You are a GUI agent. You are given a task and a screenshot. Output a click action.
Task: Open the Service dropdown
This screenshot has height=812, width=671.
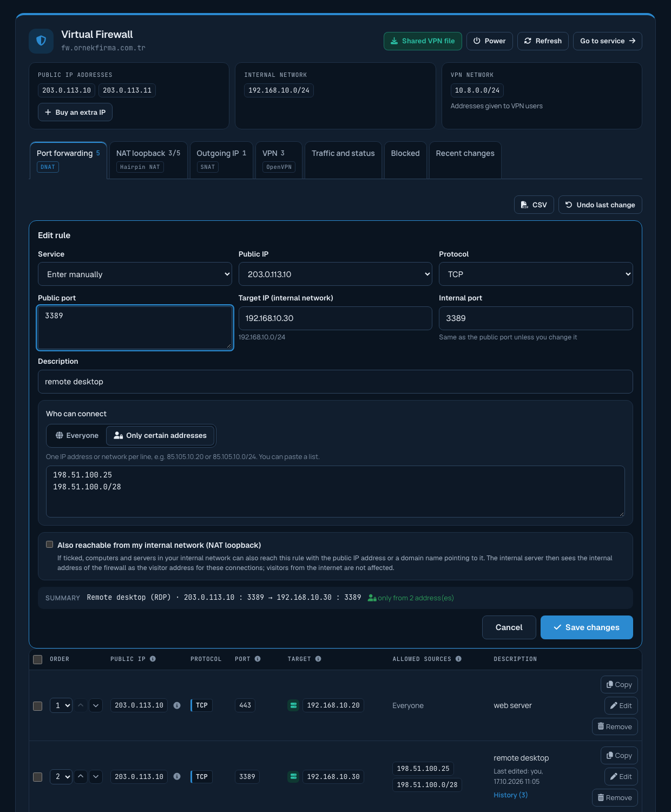pos(135,274)
